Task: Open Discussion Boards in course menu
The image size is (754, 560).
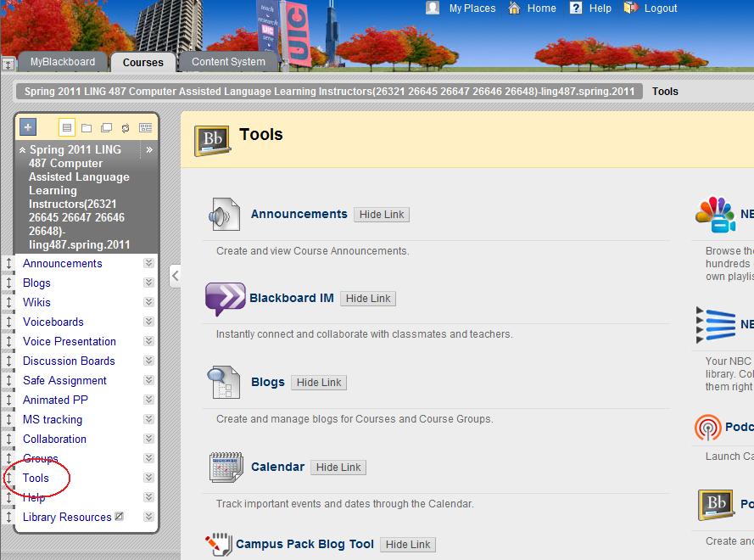Action: pos(69,361)
